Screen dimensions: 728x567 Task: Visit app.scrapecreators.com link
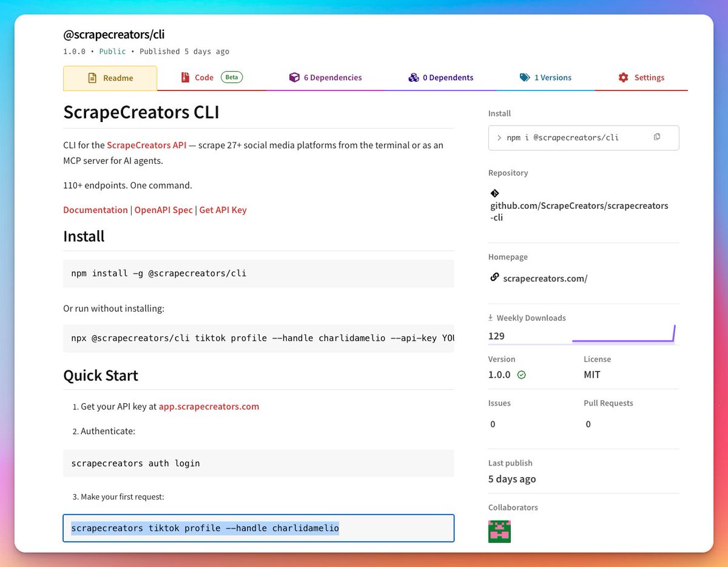click(209, 407)
